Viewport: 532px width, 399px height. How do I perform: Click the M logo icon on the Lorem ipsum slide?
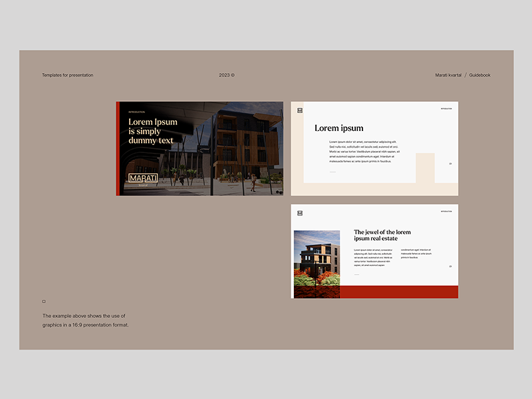coord(300,110)
